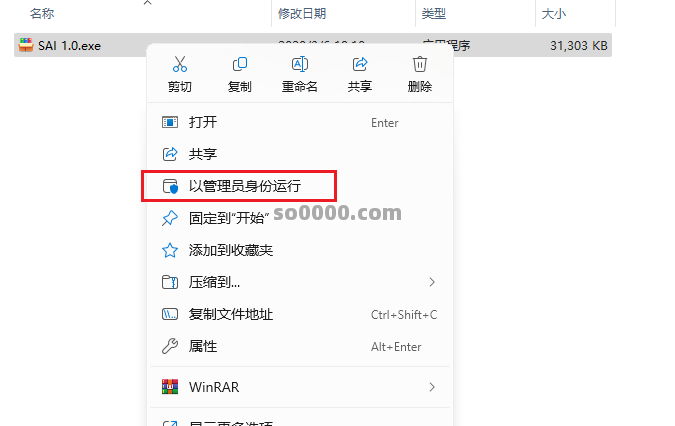The height and width of the screenshot is (426, 675).
Task: Click the Copy (复制) icon
Action: (x=240, y=64)
